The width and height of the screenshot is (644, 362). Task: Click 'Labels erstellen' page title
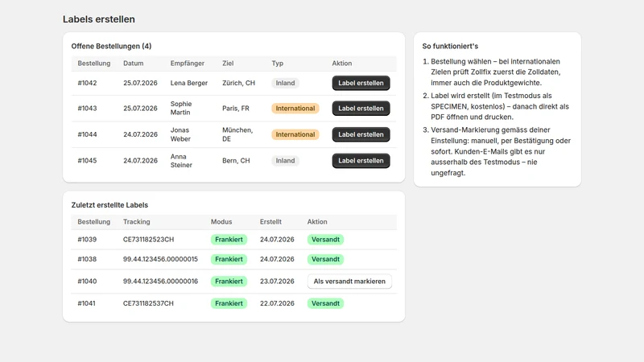click(x=98, y=19)
